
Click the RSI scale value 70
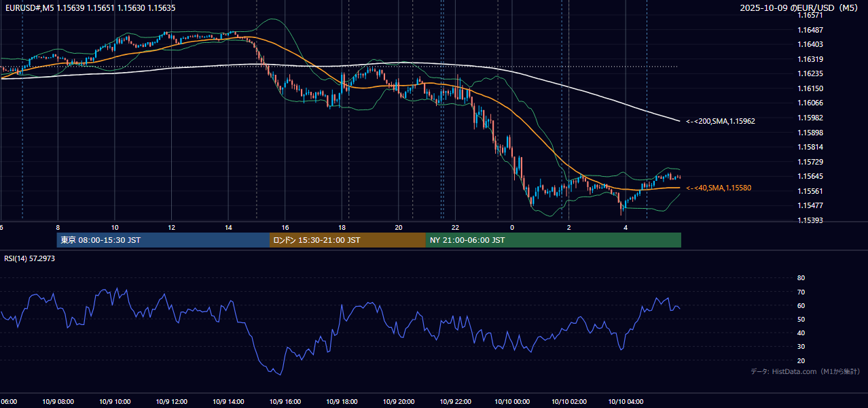point(801,292)
